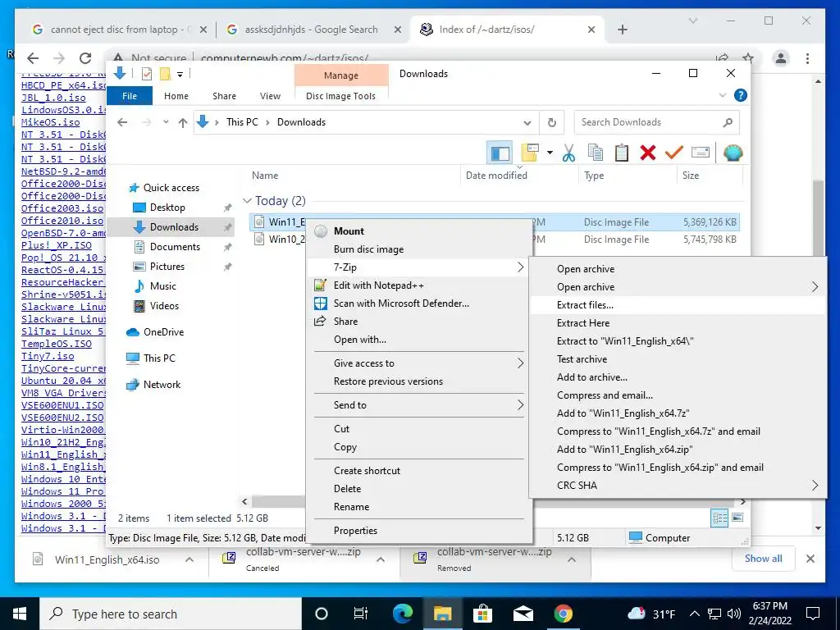Open the Share ribbon tab
The image size is (840, 630).
pos(224,96)
